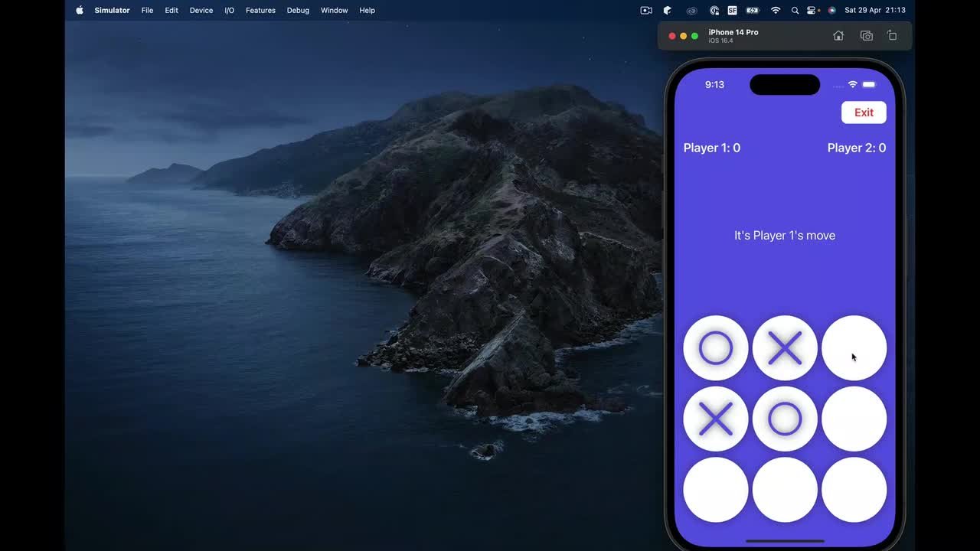Place a move in the empty bottom-center cell

coord(785,490)
